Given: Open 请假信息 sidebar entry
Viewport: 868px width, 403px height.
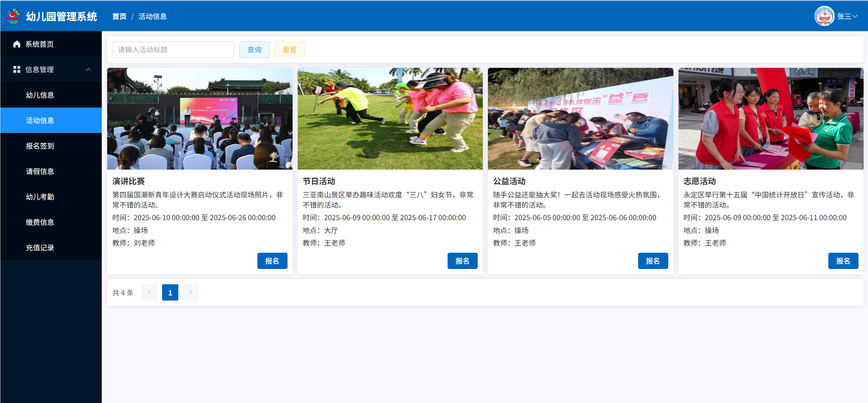Looking at the screenshot, I should pyautogui.click(x=40, y=171).
